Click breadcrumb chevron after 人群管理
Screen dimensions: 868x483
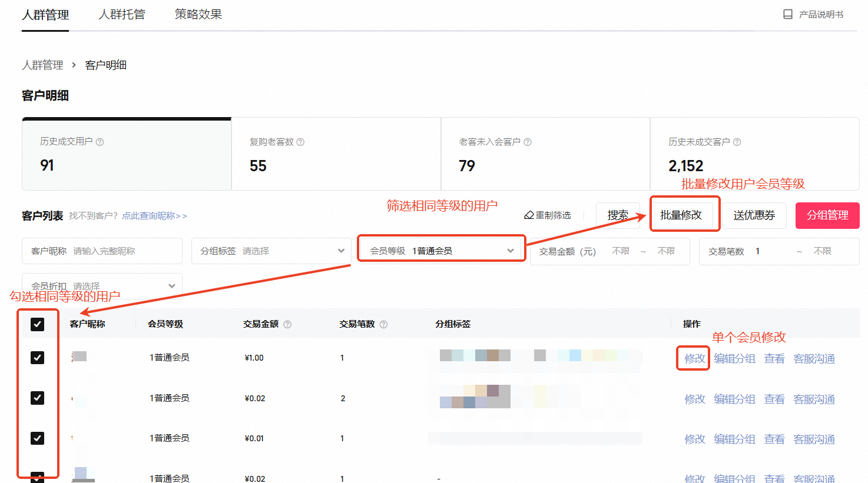tap(74, 65)
